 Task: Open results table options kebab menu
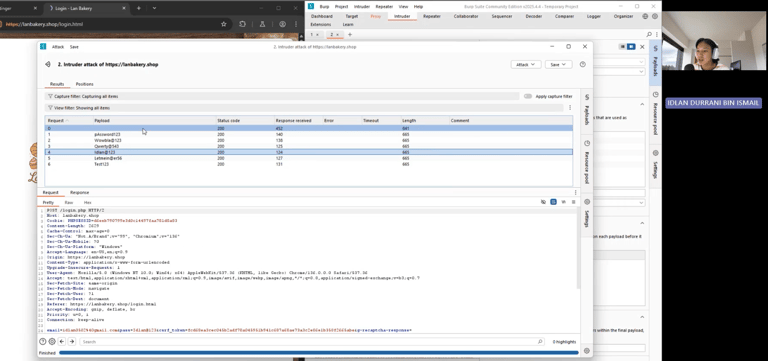point(570,108)
